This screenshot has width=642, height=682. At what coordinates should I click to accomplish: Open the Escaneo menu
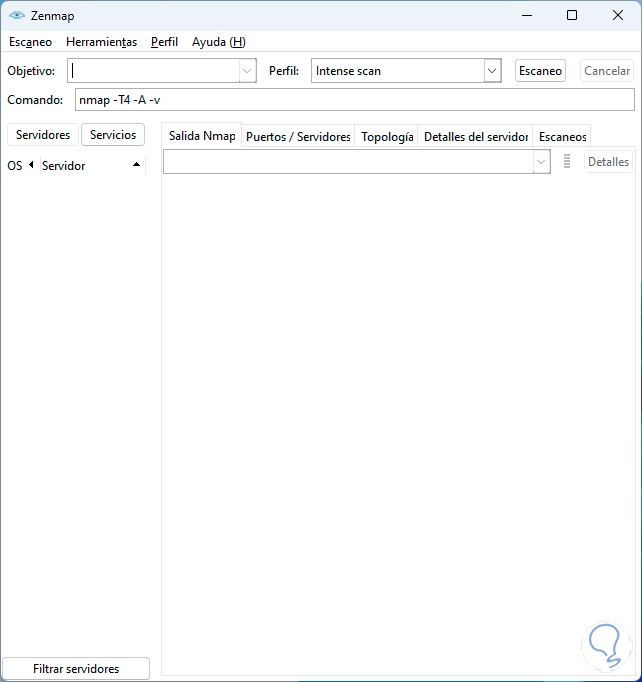click(x=30, y=42)
